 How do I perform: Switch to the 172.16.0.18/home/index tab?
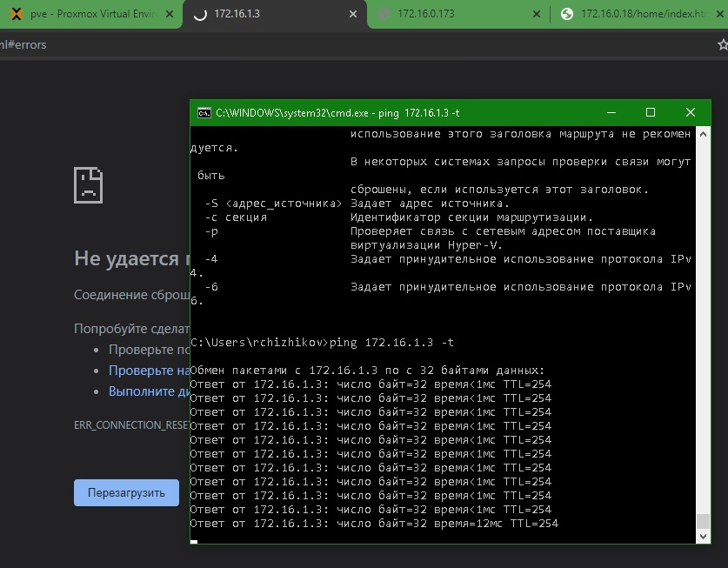click(644, 14)
